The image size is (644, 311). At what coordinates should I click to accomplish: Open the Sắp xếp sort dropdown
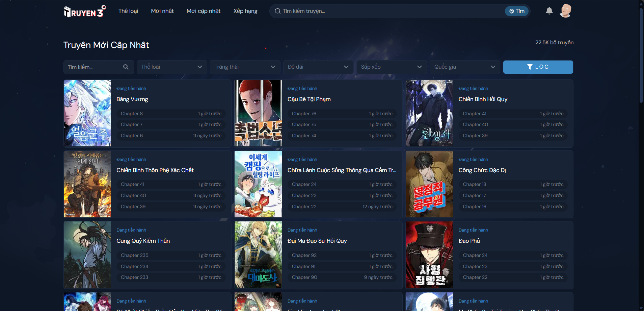[x=391, y=67]
